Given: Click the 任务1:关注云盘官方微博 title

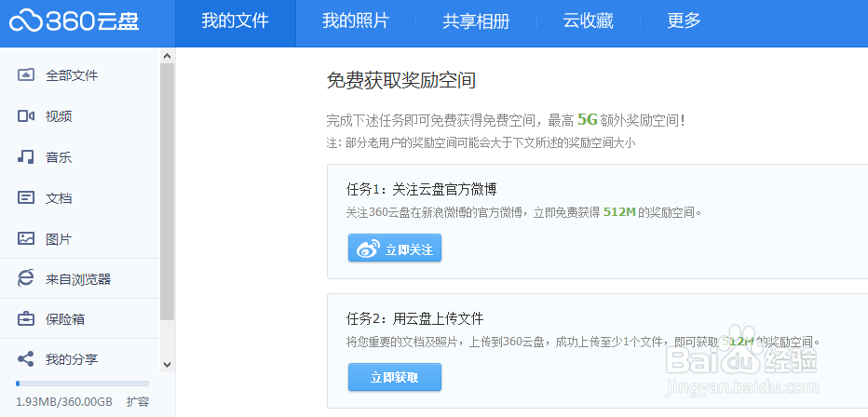Looking at the screenshot, I should (421, 190).
